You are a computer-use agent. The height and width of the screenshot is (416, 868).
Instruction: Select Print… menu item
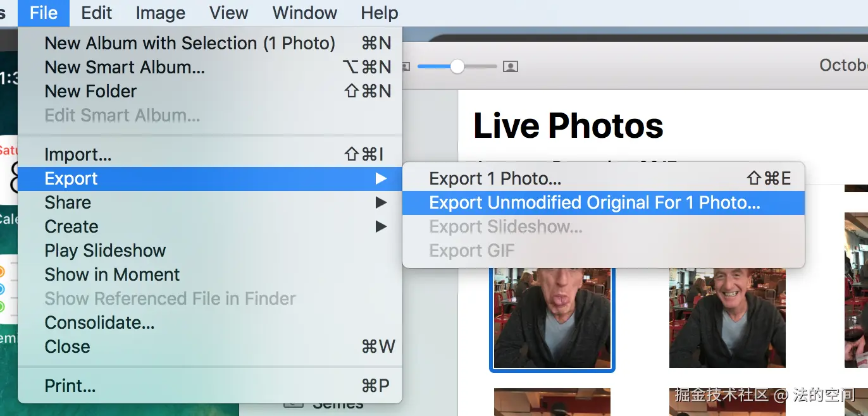tap(210, 386)
